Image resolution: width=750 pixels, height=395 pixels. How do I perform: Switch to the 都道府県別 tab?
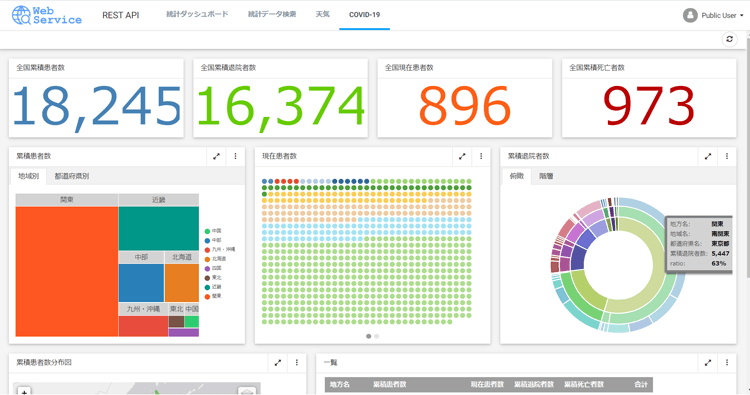[x=72, y=176]
